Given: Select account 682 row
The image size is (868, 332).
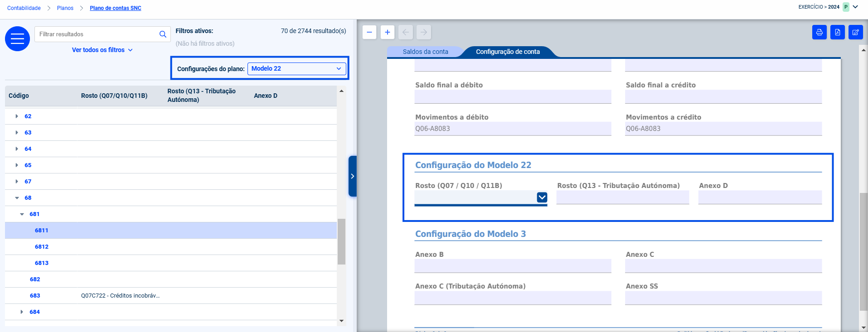Looking at the screenshot, I should coord(171,279).
